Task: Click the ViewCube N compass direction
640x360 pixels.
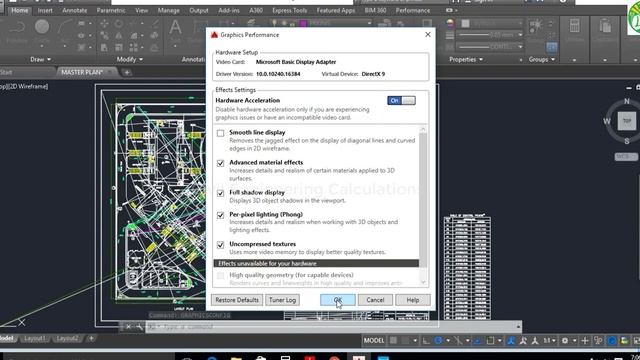Action: [627, 101]
